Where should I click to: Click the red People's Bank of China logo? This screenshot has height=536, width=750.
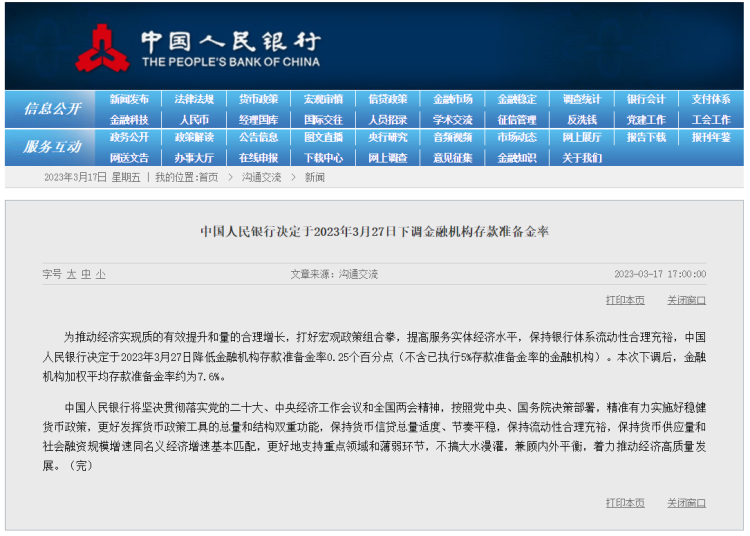102,48
